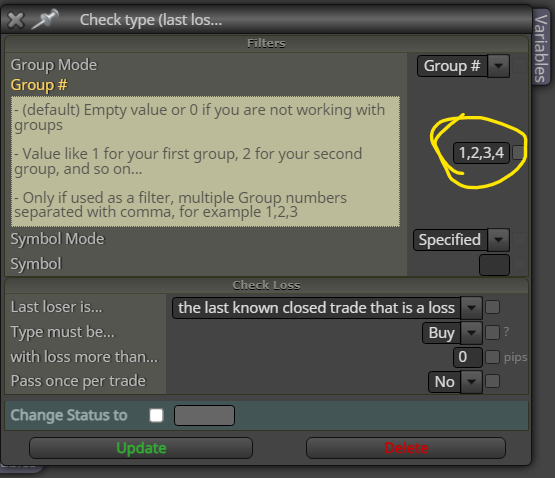The image size is (555, 478).
Task: Open the Group Mode dropdown arrow
Action: pos(498,66)
